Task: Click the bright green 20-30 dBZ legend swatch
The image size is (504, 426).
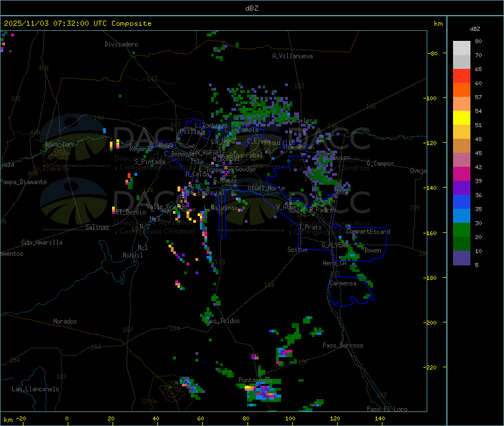Action: point(461,230)
